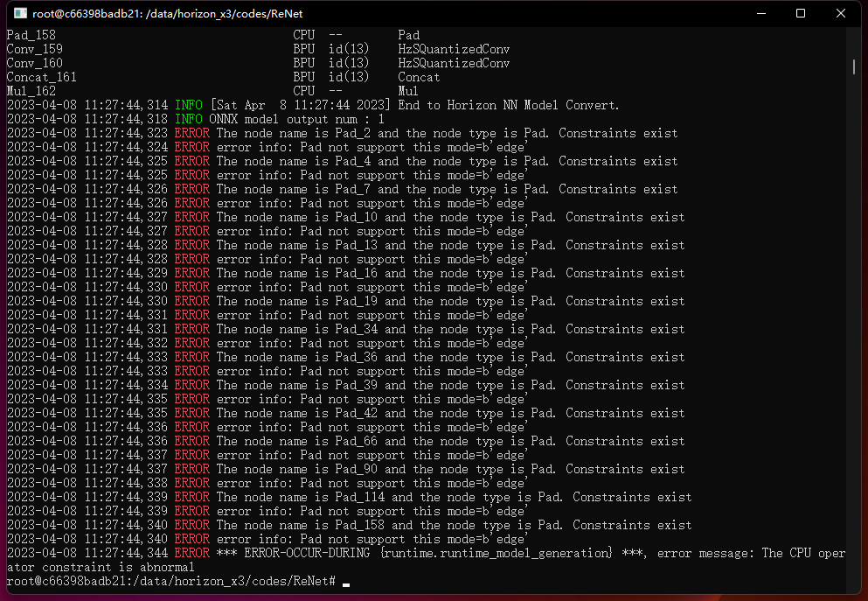Minimize the terminal window
This screenshot has height=601, width=868.
760,13
